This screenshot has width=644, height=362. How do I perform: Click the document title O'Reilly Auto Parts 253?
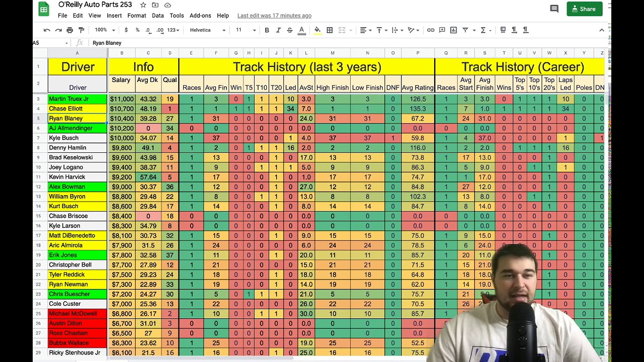click(x=95, y=5)
